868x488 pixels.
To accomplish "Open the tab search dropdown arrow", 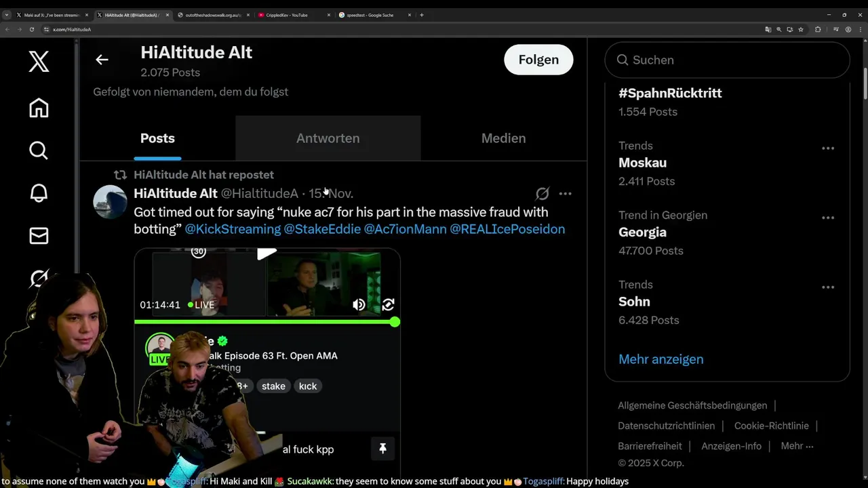I will tap(6, 15).
